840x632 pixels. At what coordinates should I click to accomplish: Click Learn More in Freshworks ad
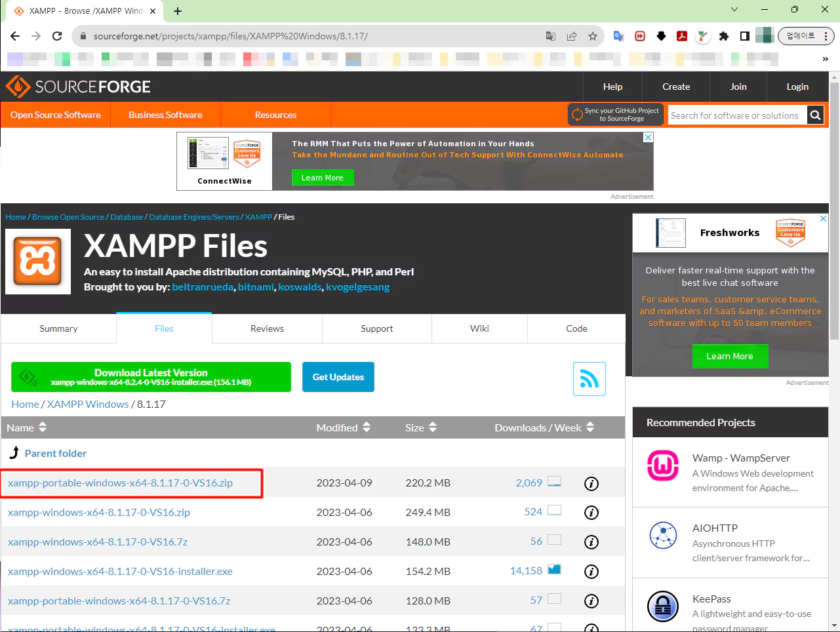coord(730,356)
